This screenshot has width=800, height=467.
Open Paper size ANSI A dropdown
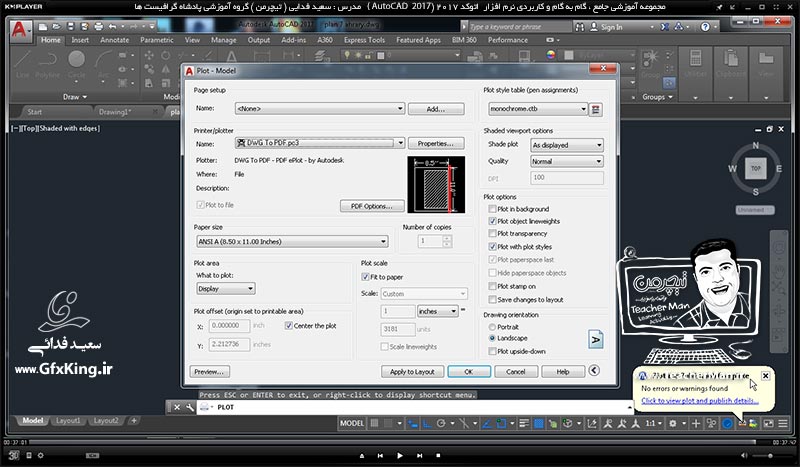click(x=292, y=241)
